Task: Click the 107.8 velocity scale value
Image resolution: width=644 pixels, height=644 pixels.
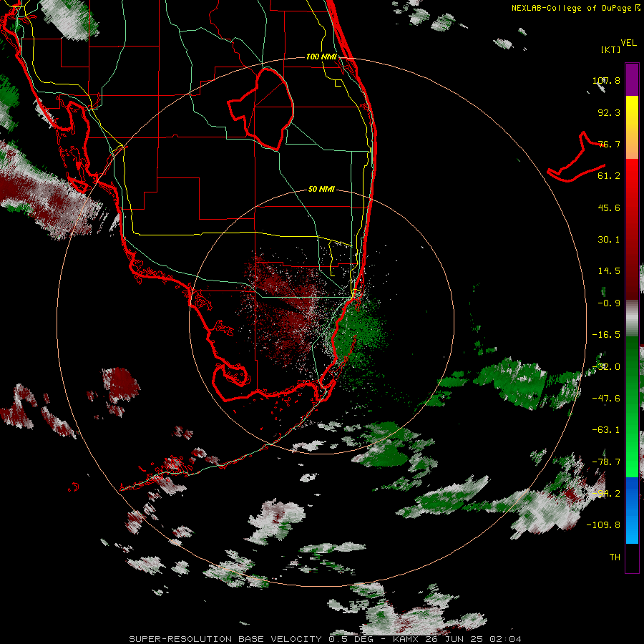Action: (606, 80)
